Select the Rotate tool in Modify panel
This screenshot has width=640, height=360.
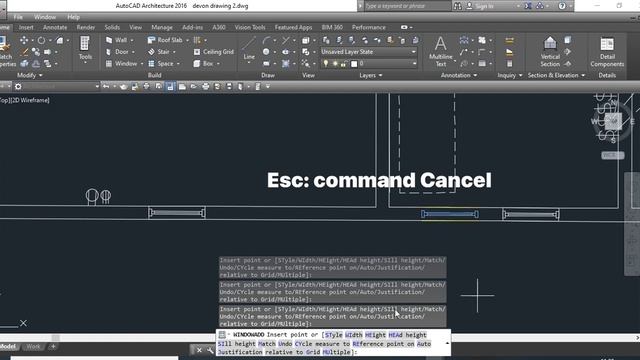(x=41, y=40)
